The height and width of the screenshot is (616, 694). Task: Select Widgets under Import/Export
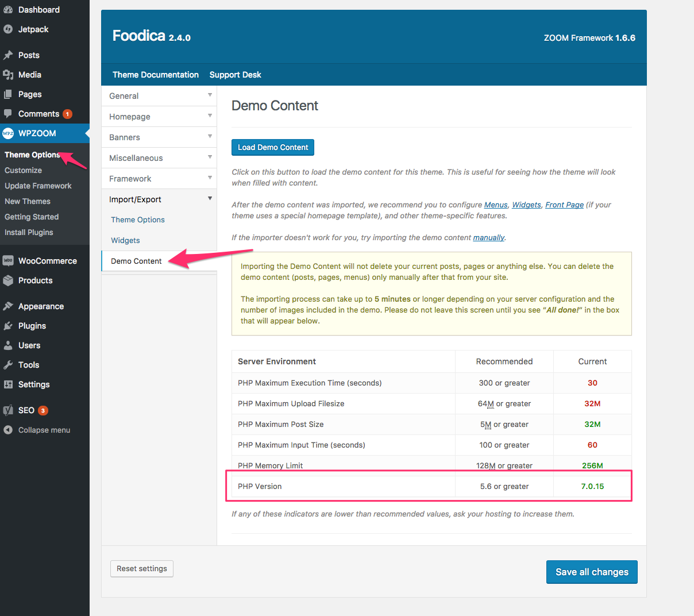coord(125,240)
